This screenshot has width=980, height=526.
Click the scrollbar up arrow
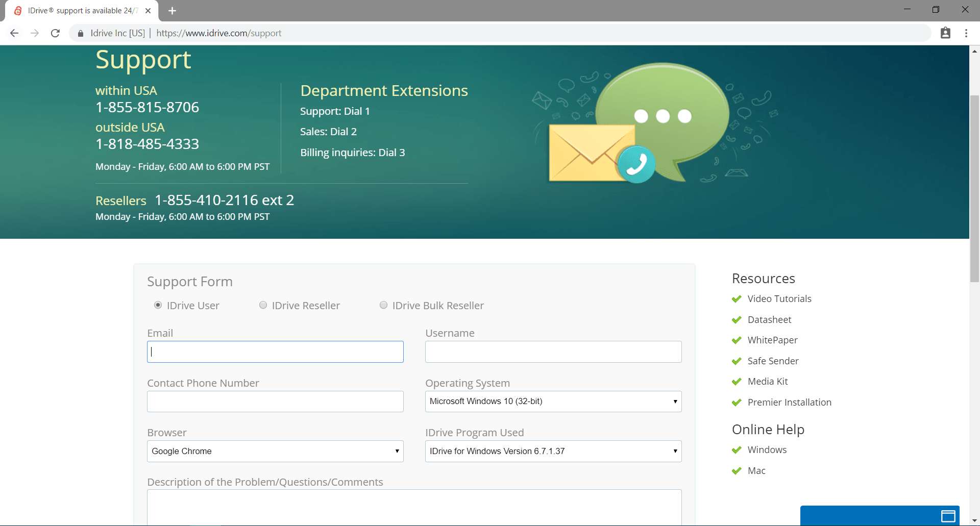click(x=974, y=51)
